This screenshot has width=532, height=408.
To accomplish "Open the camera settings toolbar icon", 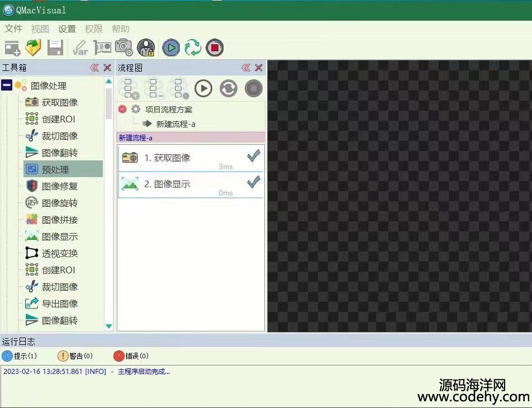I will (124, 48).
